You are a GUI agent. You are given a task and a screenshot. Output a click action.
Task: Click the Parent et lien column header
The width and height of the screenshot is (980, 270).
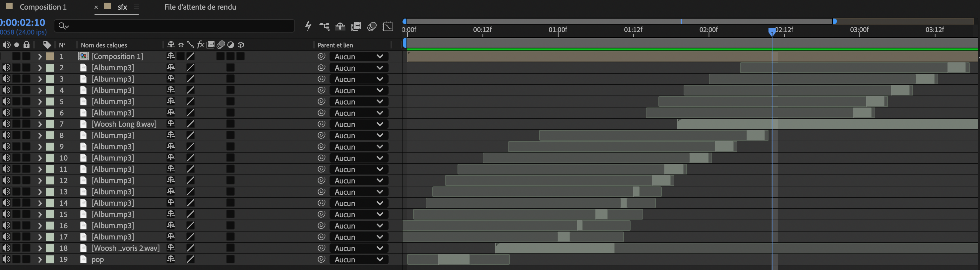(x=335, y=45)
